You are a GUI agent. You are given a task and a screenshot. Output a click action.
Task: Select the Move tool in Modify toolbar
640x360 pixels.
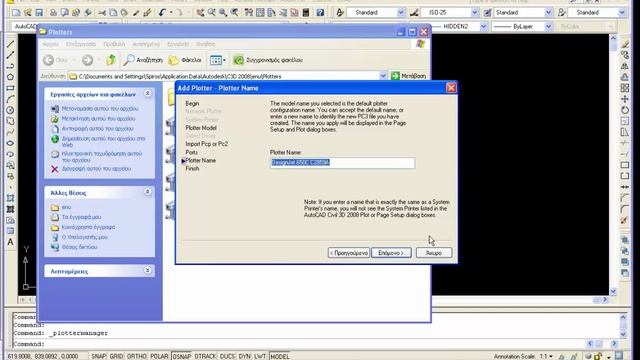[625, 99]
